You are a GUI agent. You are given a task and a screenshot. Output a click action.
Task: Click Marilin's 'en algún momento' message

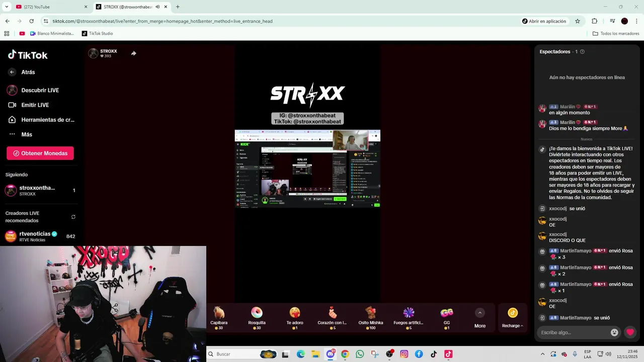[569, 113]
